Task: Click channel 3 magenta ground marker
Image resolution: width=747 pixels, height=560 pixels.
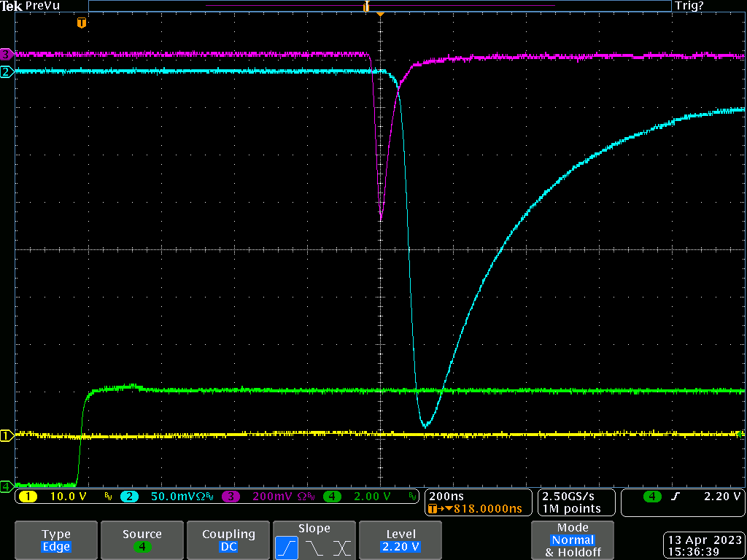Action: coord(7,54)
